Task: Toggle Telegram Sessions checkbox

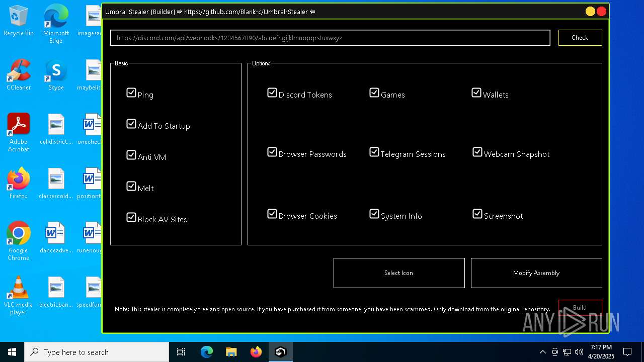Action: point(374,152)
